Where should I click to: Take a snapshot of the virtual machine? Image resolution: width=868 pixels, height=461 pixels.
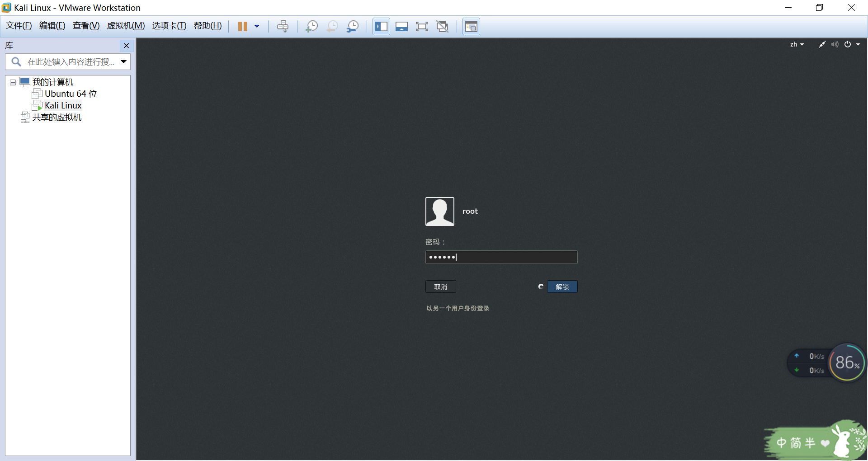pos(311,26)
